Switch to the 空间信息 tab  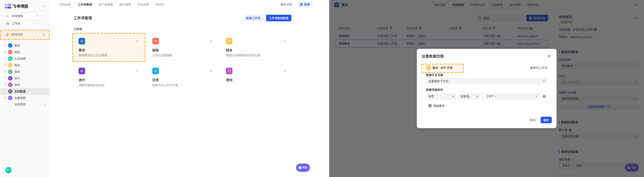click(65, 5)
